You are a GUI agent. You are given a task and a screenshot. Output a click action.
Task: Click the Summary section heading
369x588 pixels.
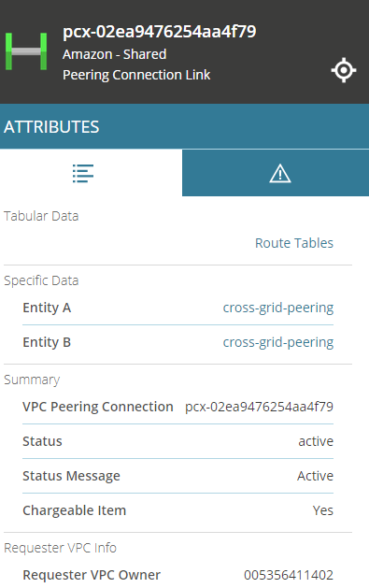coord(32,380)
